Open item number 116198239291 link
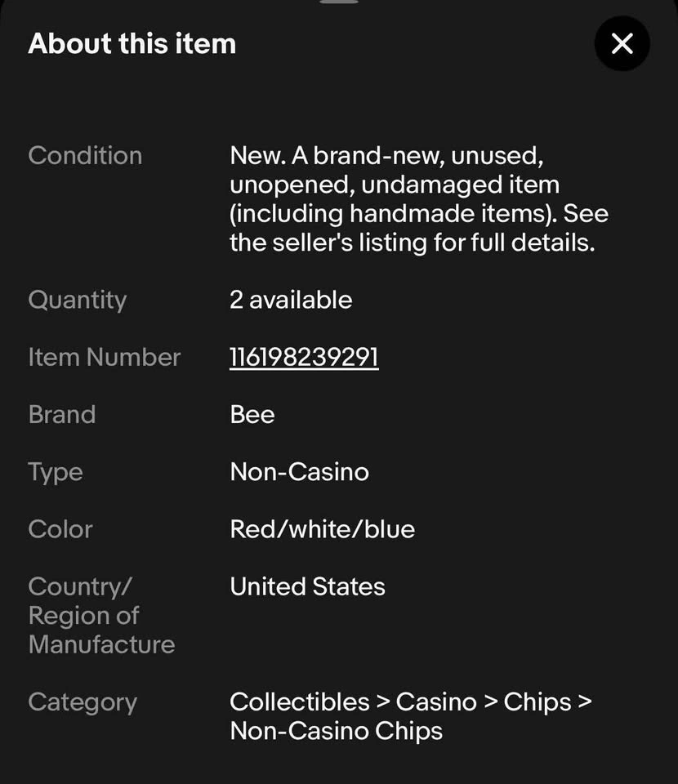The image size is (678, 784). (x=304, y=357)
